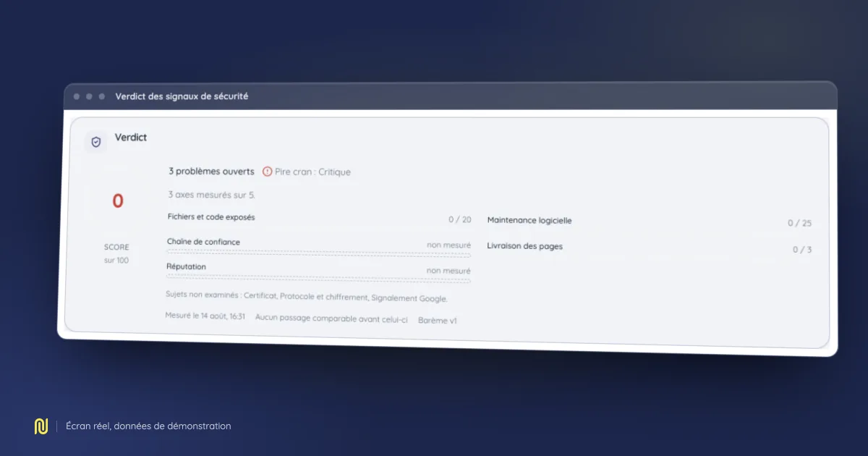
Task: Click 'Écran réel, données de démonstration' caption
Action: pos(148,426)
